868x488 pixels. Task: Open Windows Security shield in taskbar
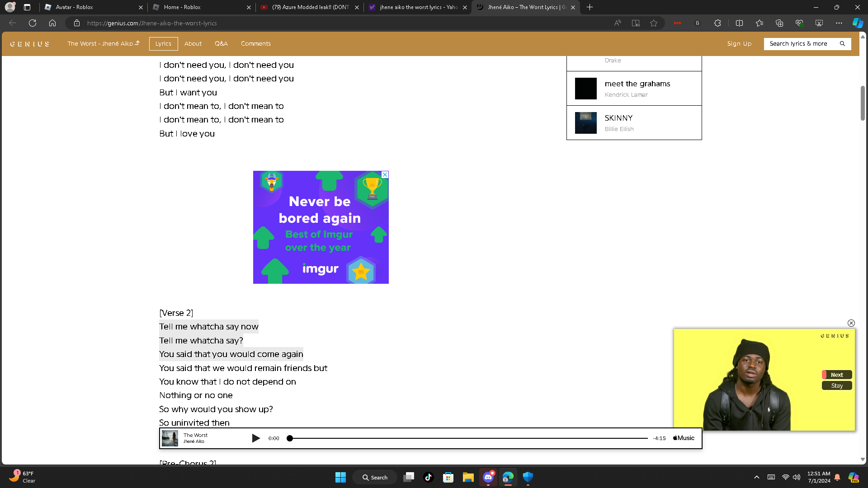point(528,477)
